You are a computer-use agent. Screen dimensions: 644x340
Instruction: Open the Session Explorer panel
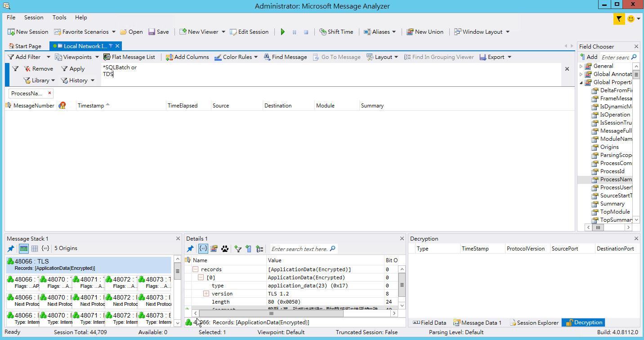[534, 322]
